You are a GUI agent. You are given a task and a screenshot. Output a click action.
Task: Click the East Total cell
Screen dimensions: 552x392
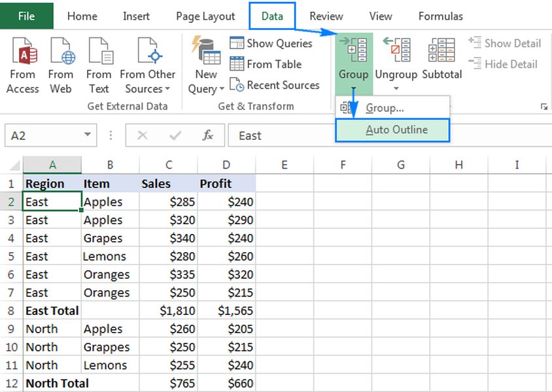pos(52,311)
